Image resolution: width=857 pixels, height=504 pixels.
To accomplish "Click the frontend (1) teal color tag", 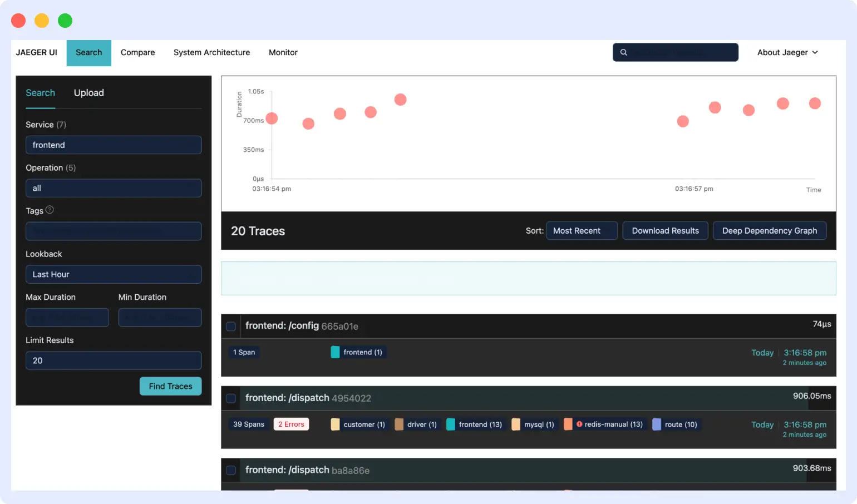I will (358, 352).
